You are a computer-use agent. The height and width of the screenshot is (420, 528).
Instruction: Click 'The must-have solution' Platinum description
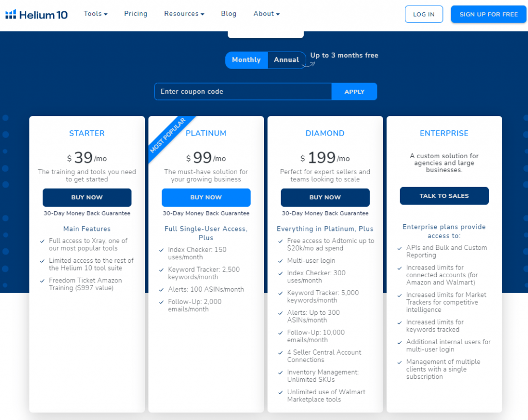point(206,176)
